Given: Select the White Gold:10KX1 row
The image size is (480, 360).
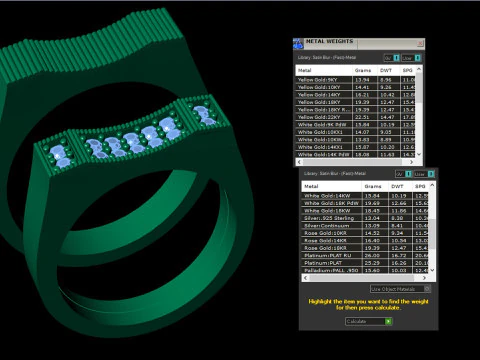Looking at the screenshot, I should 356,132.
